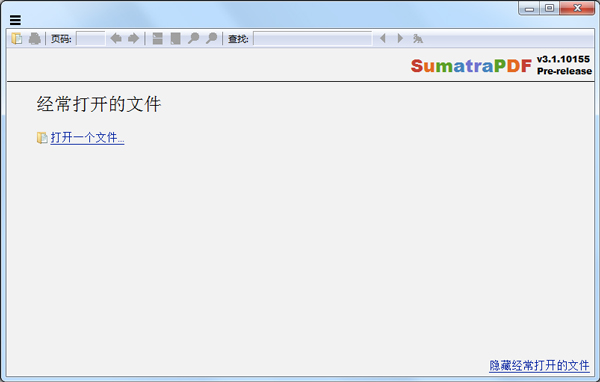This screenshot has height=382, width=600.
Task: Click the 打开一个文件... link
Action: 87,137
